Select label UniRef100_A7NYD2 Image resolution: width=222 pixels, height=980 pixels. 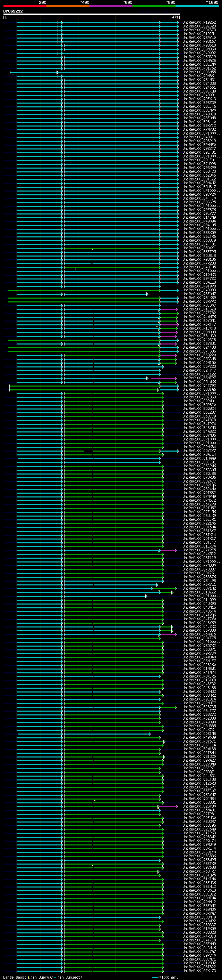(x=199, y=130)
